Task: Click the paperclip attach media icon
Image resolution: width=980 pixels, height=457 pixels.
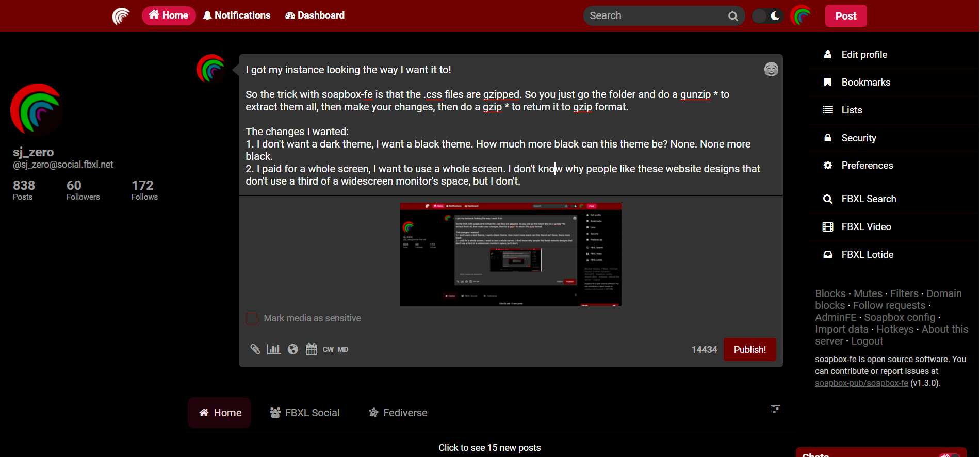Action: pyautogui.click(x=255, y=349)
